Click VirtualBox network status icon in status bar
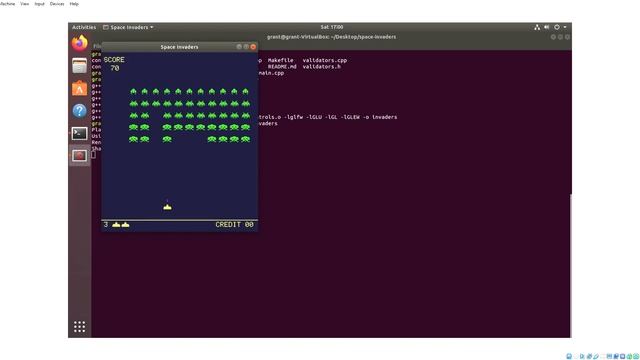The image size is (640, 360). click(x=589, y=356)
